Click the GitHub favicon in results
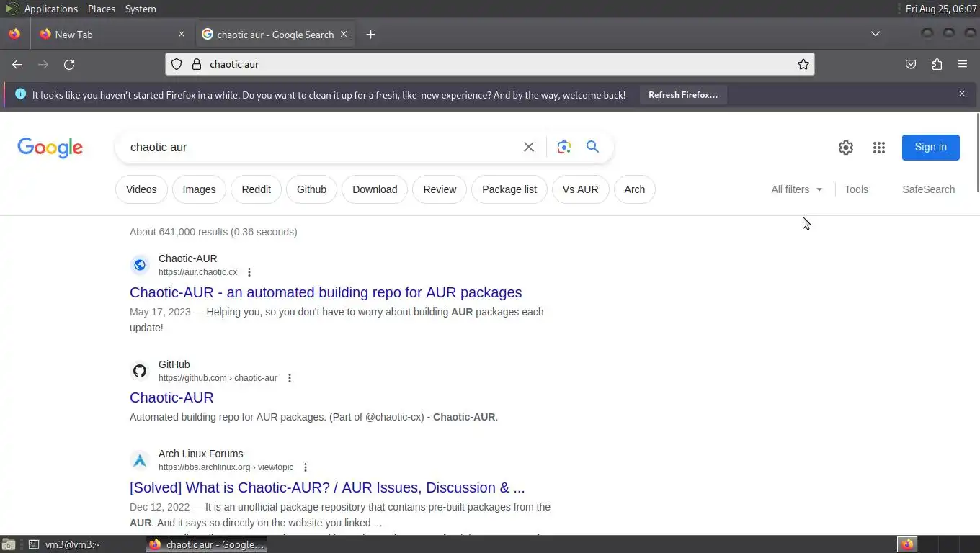The width and height of the screenshot is (980, 553). click(x=140, y=371)
